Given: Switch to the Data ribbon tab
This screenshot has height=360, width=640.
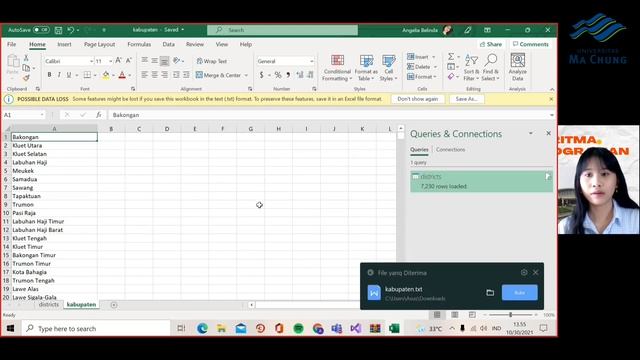Looking at the screenshot, I should (168, 44).
